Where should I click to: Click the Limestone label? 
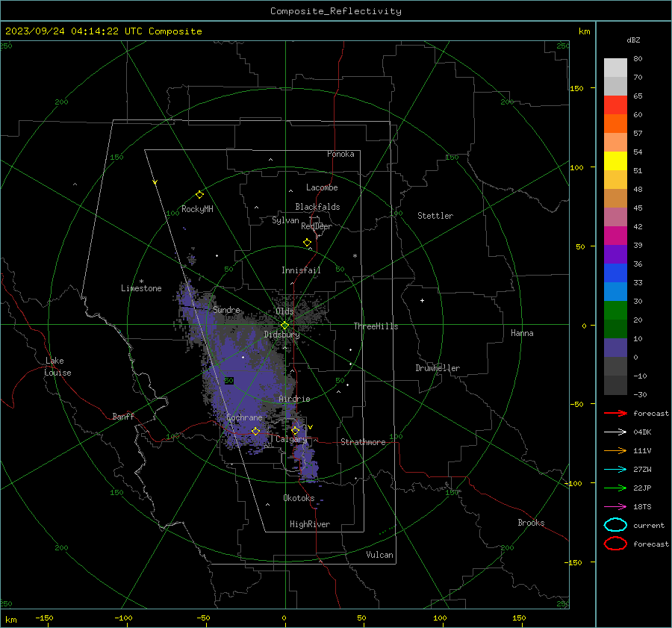(x=141, y=288)
